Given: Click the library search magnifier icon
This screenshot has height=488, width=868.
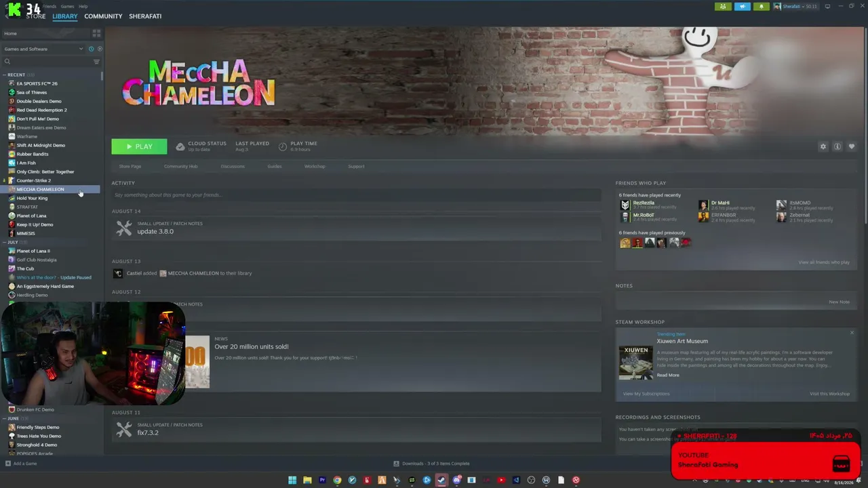Looking at the screenshot, I should click(x=7, y=62).
